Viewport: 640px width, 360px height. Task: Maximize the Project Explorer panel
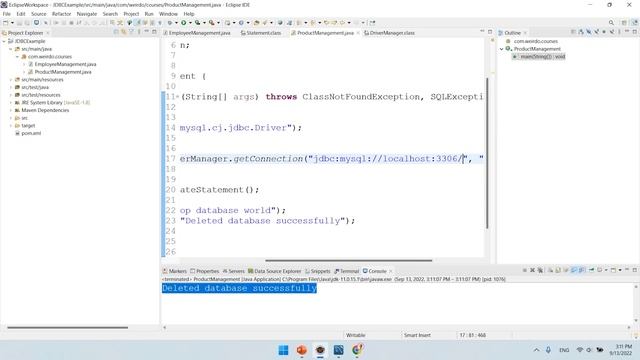154,32
